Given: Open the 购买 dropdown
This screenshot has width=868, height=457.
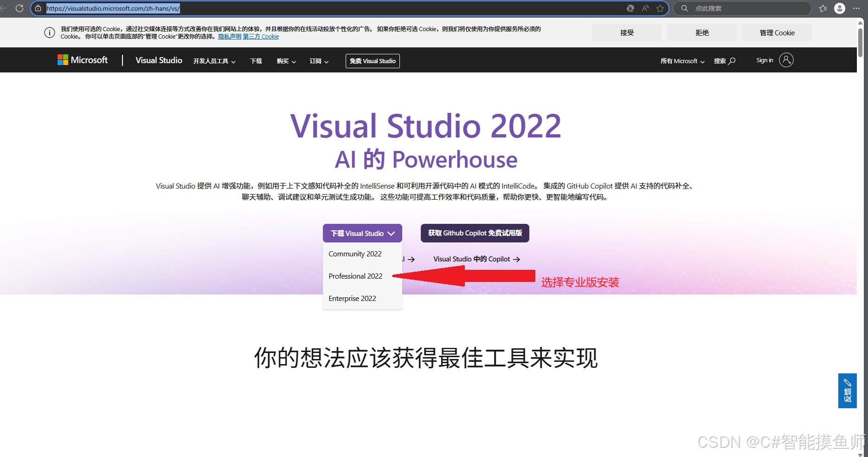Looking at the screenshot, I should (x=286, y=61).
